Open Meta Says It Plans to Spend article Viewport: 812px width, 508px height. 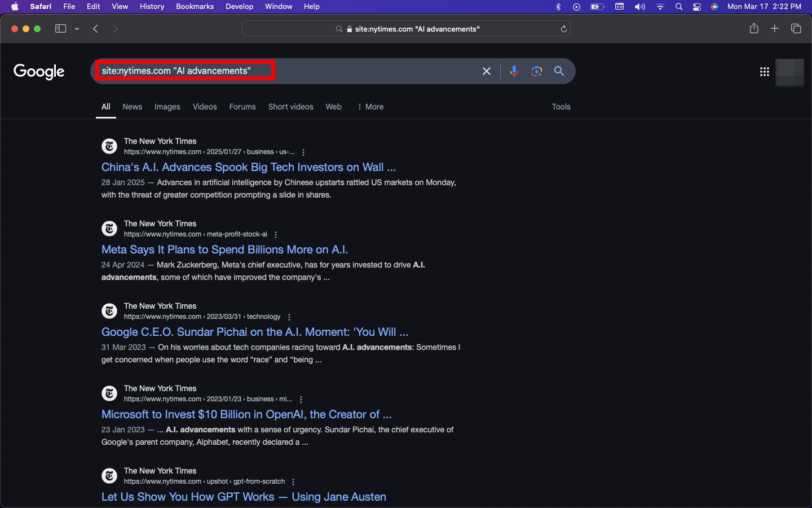pyautogui.click(x=224, y=249)
